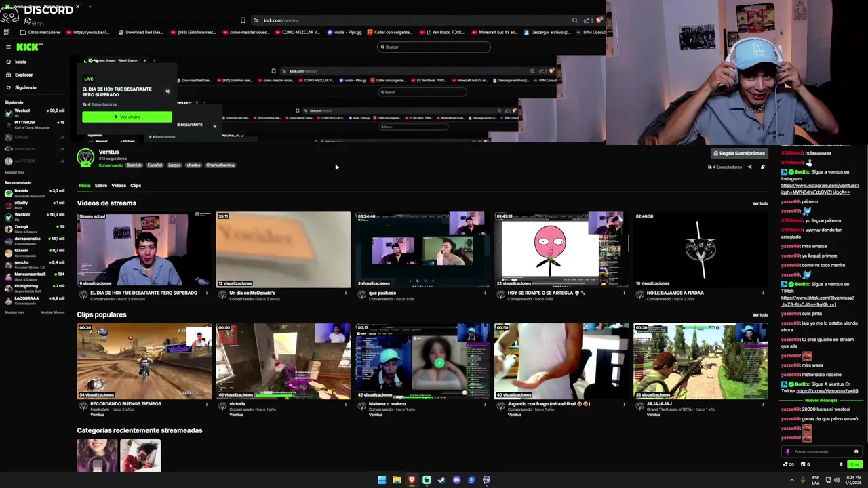Open the emoji picker in chat
Viewport: 868px width, 488px height.
(x=856, y=451)
